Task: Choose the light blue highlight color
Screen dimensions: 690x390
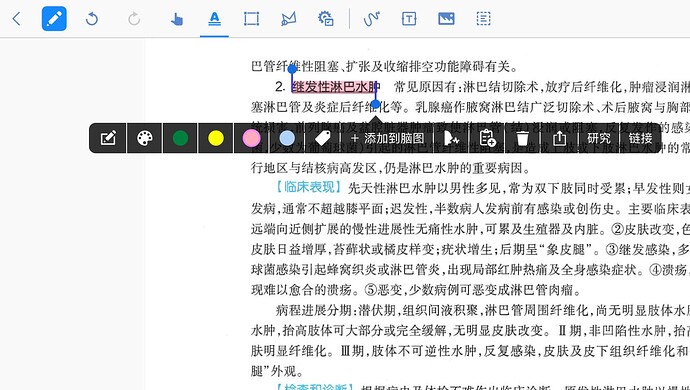Action: (287, 138)
